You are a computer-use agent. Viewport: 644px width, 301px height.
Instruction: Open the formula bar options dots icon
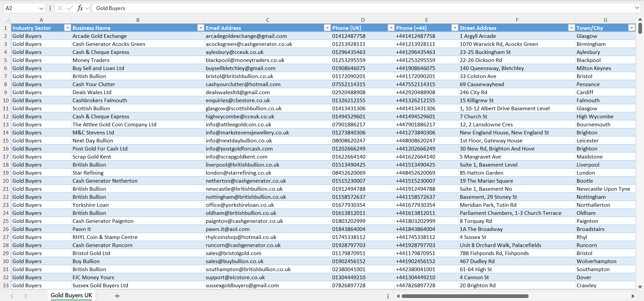(50, 8)
